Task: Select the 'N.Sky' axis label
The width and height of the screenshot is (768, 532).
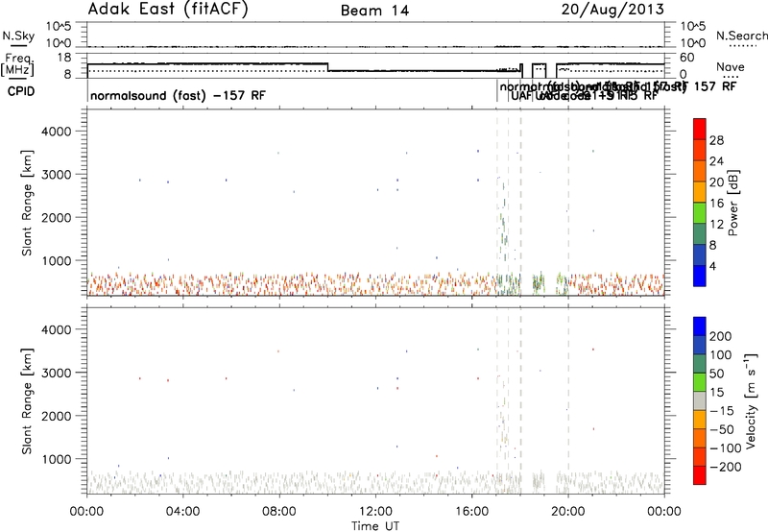Action: [18, 36]
